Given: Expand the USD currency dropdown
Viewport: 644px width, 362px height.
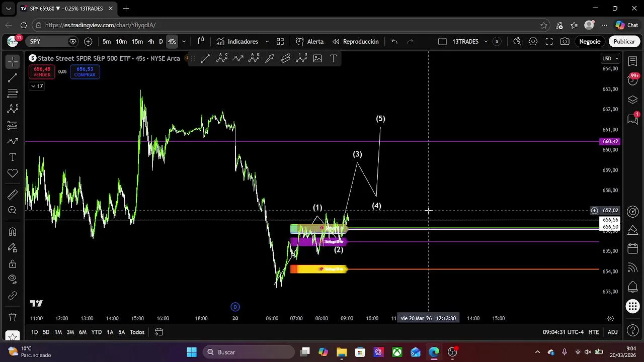Looking at the screenshot, I should point(610,58).
